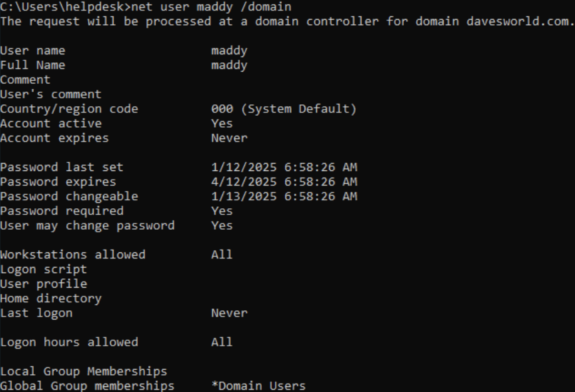Click the 'Password expires' date 4/12/2025
This screenshot has height=392, width=575.
[x=244, y=182]
